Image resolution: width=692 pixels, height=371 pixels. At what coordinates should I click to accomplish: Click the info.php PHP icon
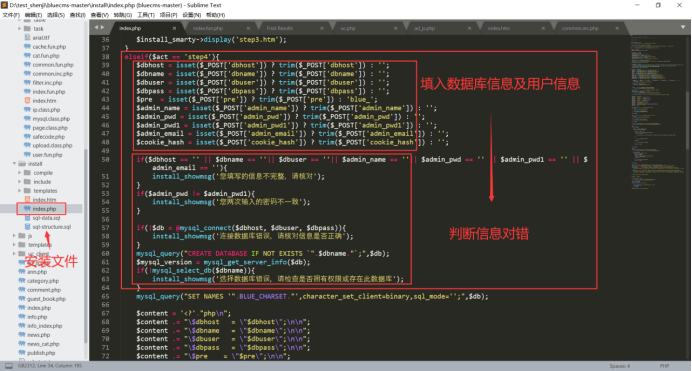[22, 317]
